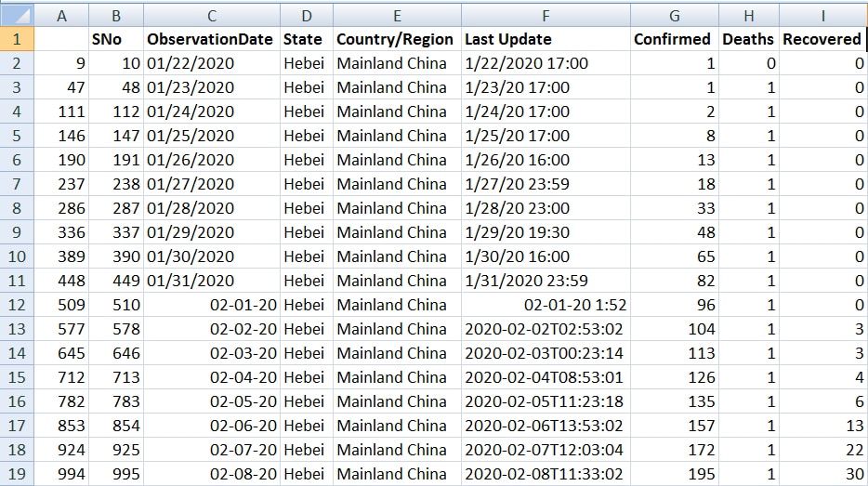Select the row 1 header

(18, 39)
